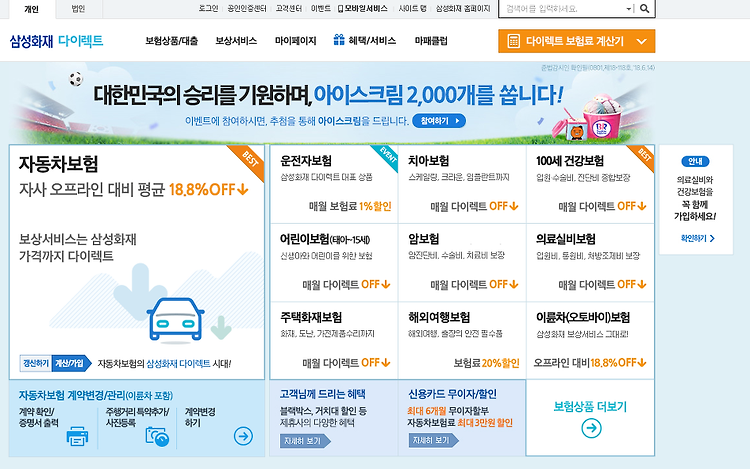
Task: Open the 치아보험 product card
Action: (x=462, y=184)
